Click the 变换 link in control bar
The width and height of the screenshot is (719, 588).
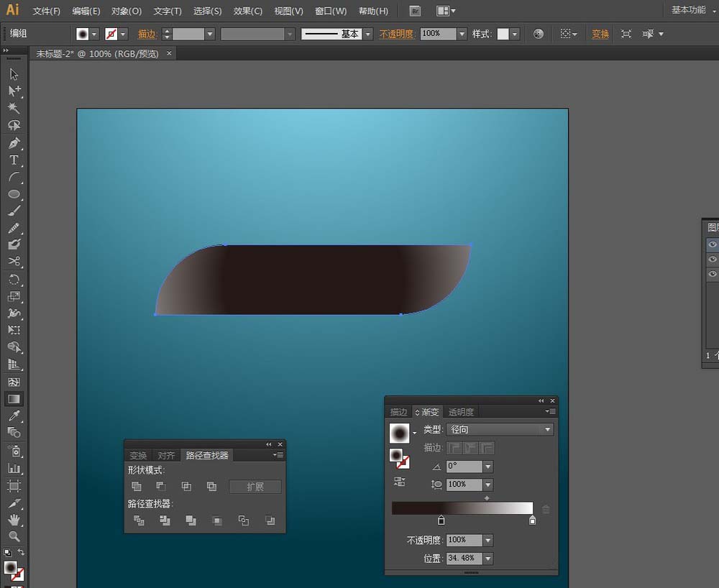(x=600, y=34)
